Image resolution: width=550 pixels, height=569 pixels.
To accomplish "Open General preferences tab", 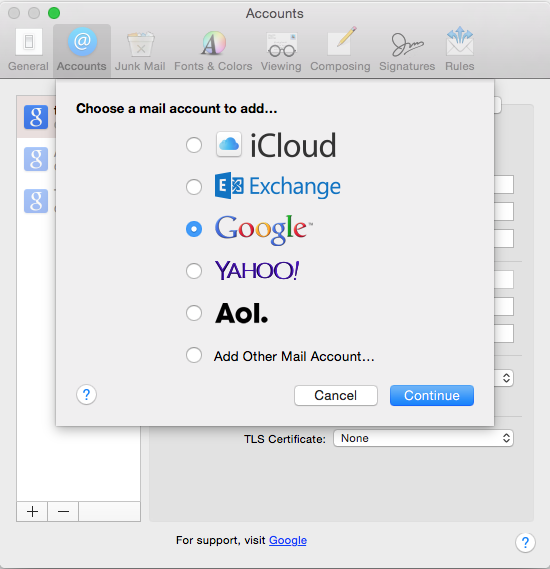I will coord(28,50).
